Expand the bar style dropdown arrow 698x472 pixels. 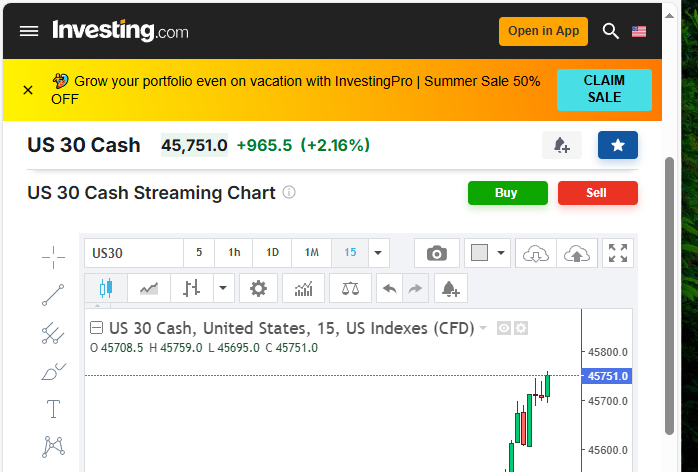point(223,289)
